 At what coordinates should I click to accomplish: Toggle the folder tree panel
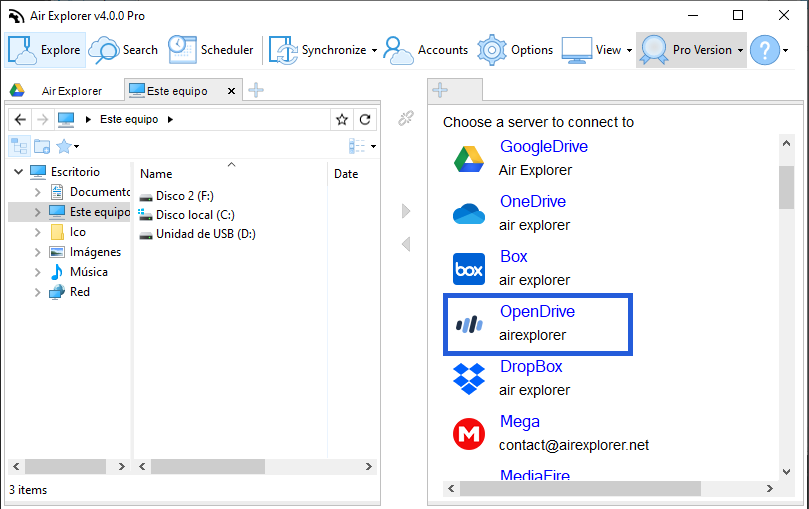[x=19, y=146]
